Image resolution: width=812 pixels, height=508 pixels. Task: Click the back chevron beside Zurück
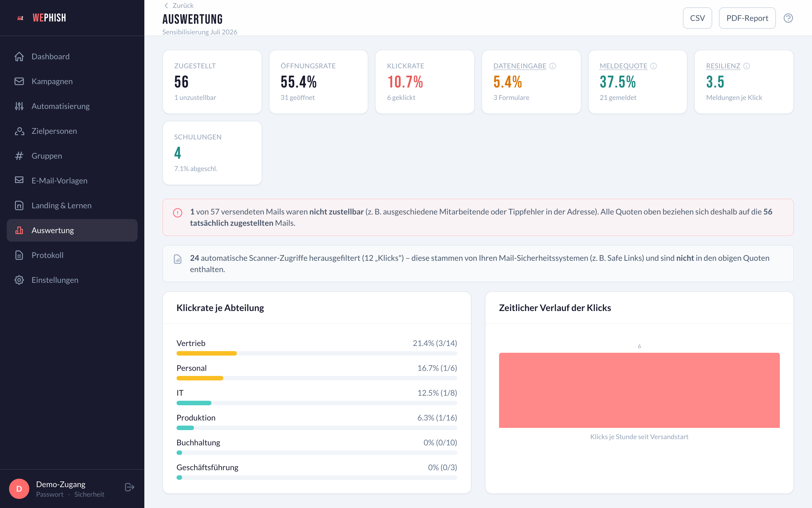166,6
